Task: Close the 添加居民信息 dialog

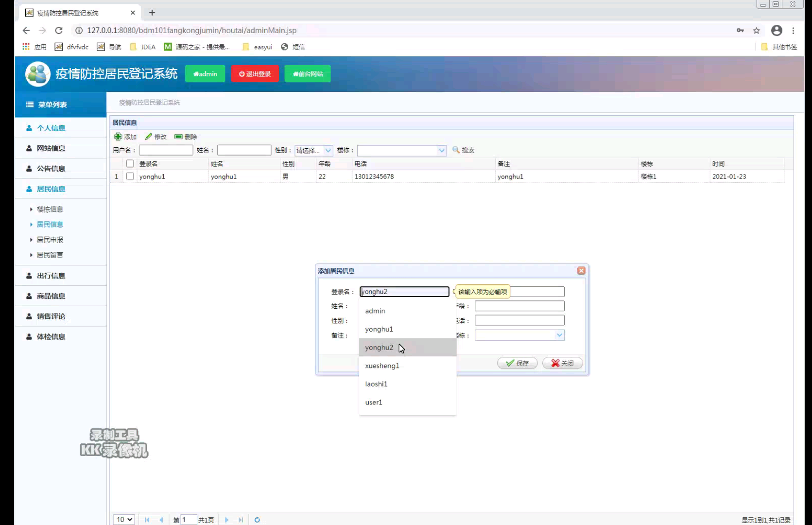Action: point(581,271)
